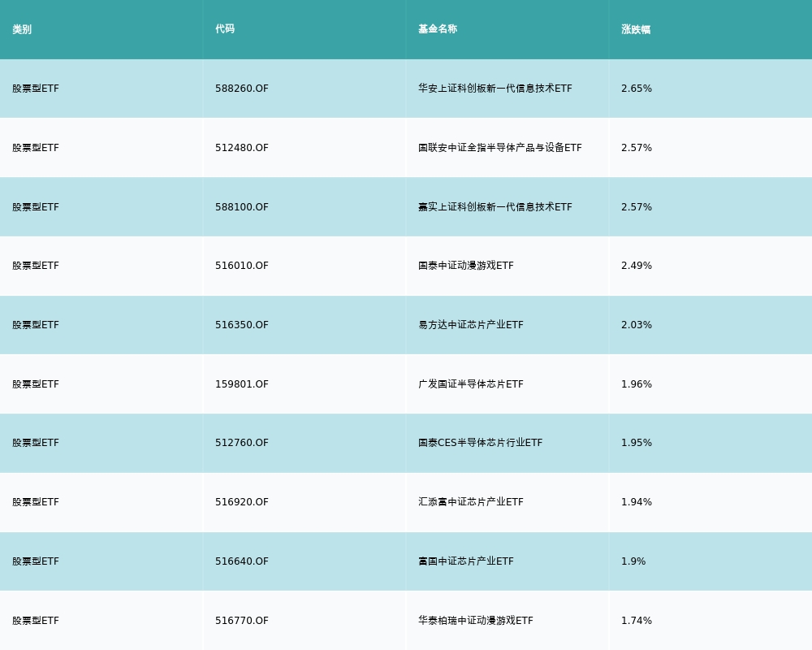812x650 pixels.
Task: Click 股票型ETF in the 159801.OF row
Action: pos(36,384)
